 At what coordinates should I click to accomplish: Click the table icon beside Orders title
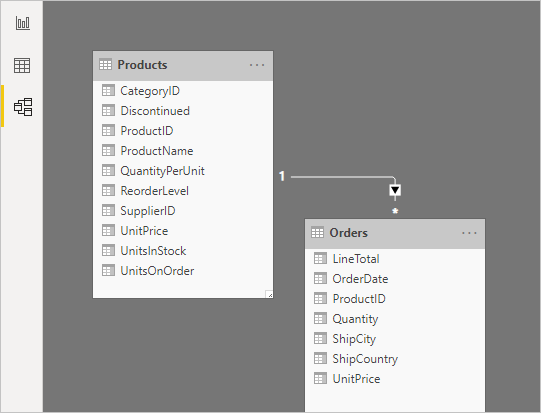[x=317, y=233]
